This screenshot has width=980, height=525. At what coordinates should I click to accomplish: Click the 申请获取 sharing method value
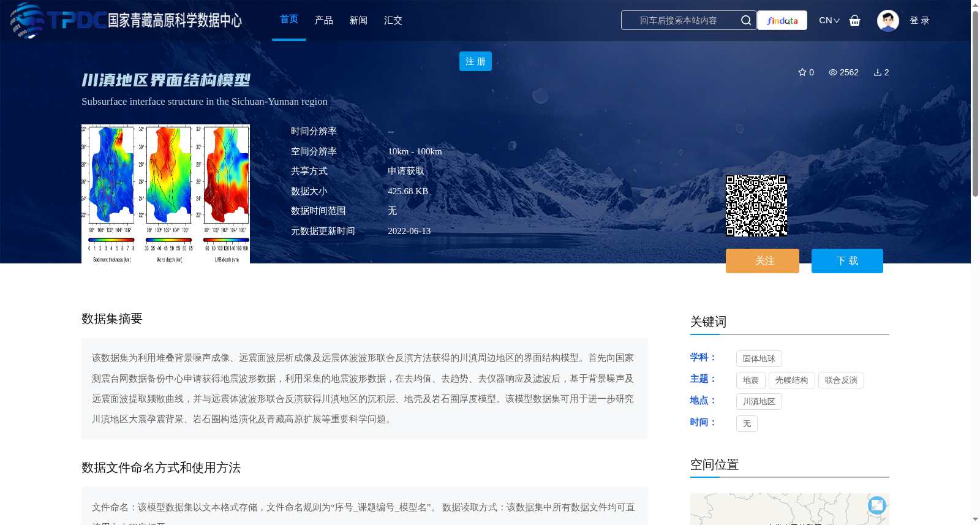point(406,171)
